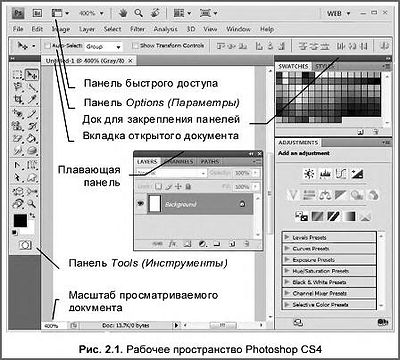Image resolution: width=400 pixels, height=360 pixels.
Task: Click the foreground color swatch
Action: tap(20, 221)
